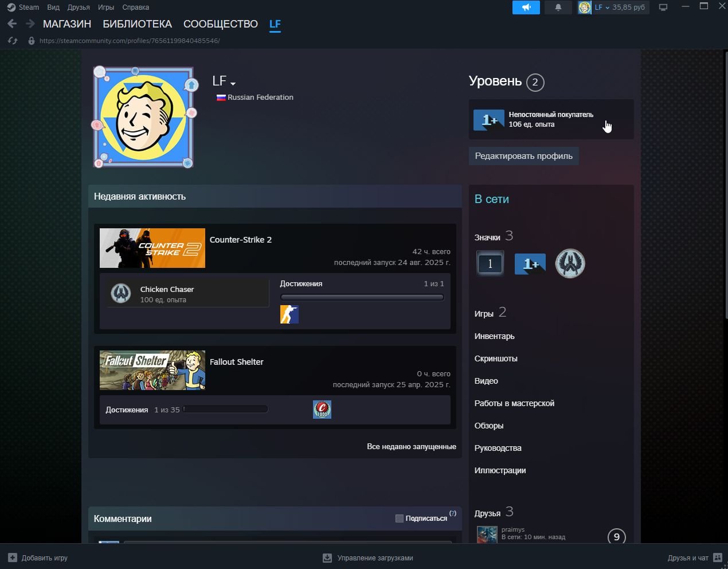
Task: Open the Скриншоты link
Action: click(x=496, y=358)
